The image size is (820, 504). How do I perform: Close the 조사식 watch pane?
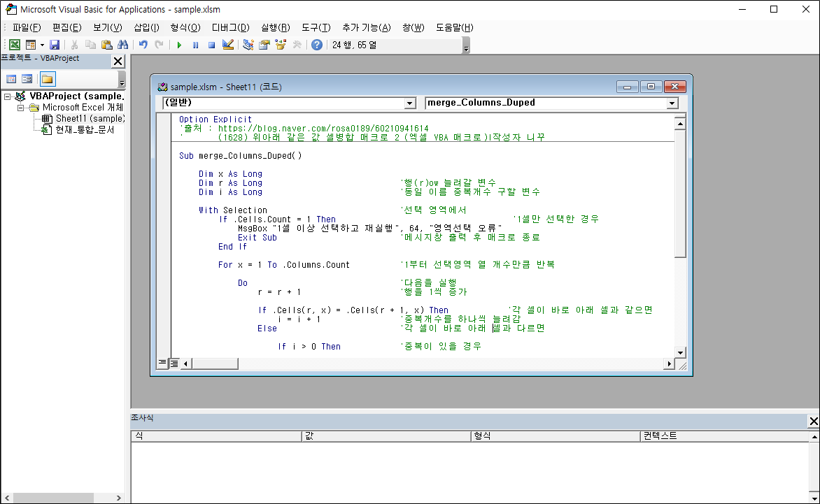(813, 421)
